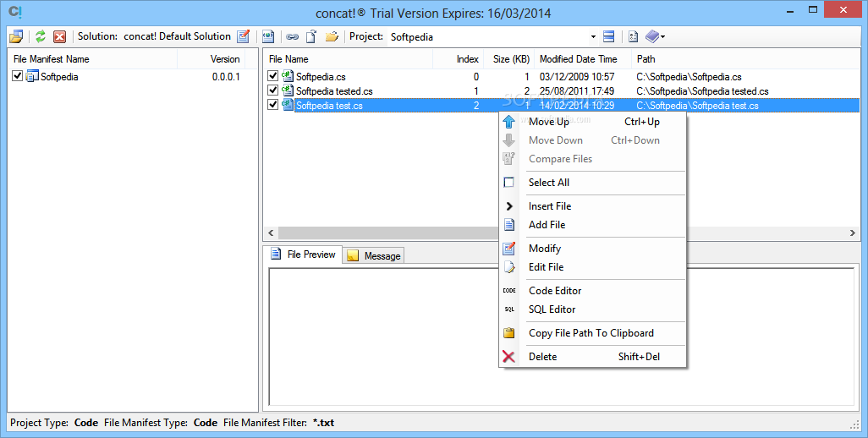This screenshot has height=438, width=868.
Task: Uncheck the Softpedia tested.cs checkbox
Action: pyautogui.click(x=272, y=90)
